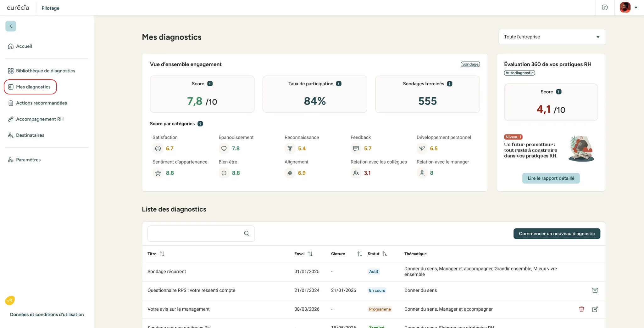The width and height of the screenshot is (644, 328).
Task: Open the Toute l'entreprise dropdown
Action: tap(552, 37)
